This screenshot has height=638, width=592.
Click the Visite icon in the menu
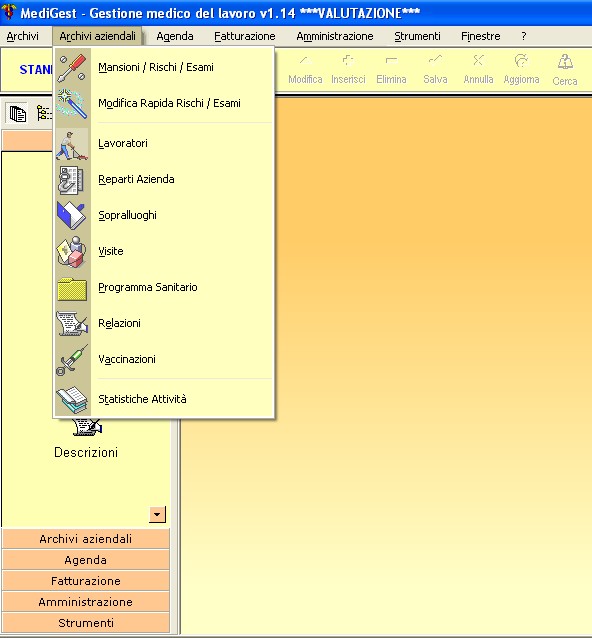[x=72, y=252]
